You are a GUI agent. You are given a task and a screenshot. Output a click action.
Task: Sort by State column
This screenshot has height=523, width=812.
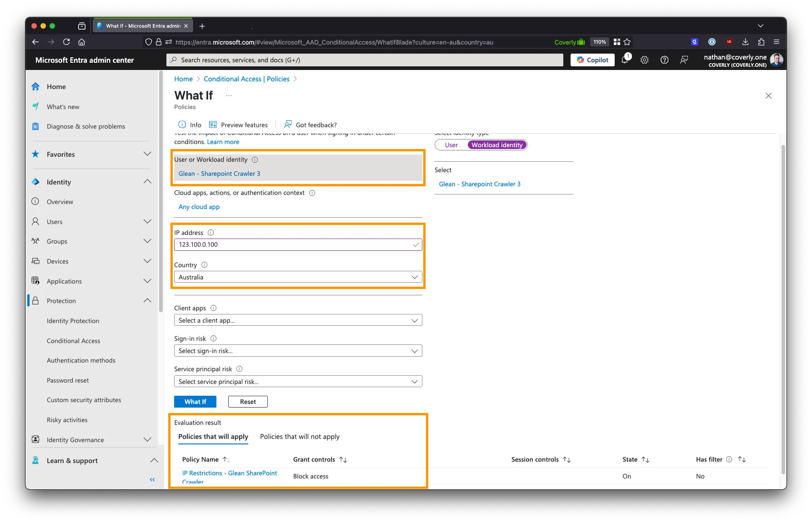click(636, 459)
